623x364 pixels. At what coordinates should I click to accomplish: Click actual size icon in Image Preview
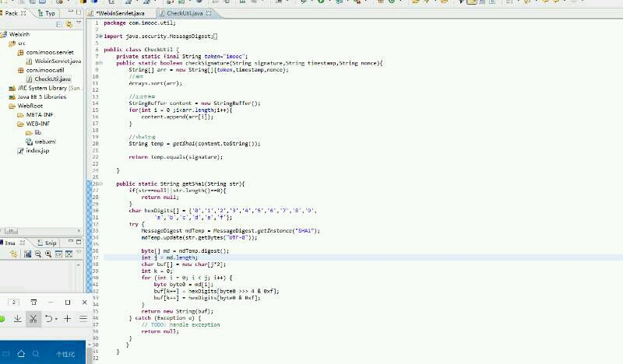point(58,254)
